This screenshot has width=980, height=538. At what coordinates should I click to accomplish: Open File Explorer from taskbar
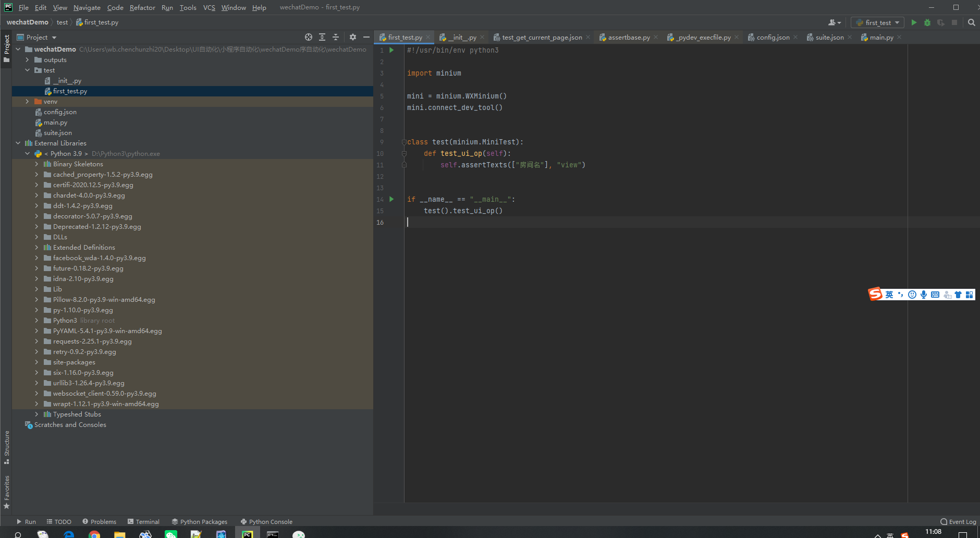click(x=120, y=534)
